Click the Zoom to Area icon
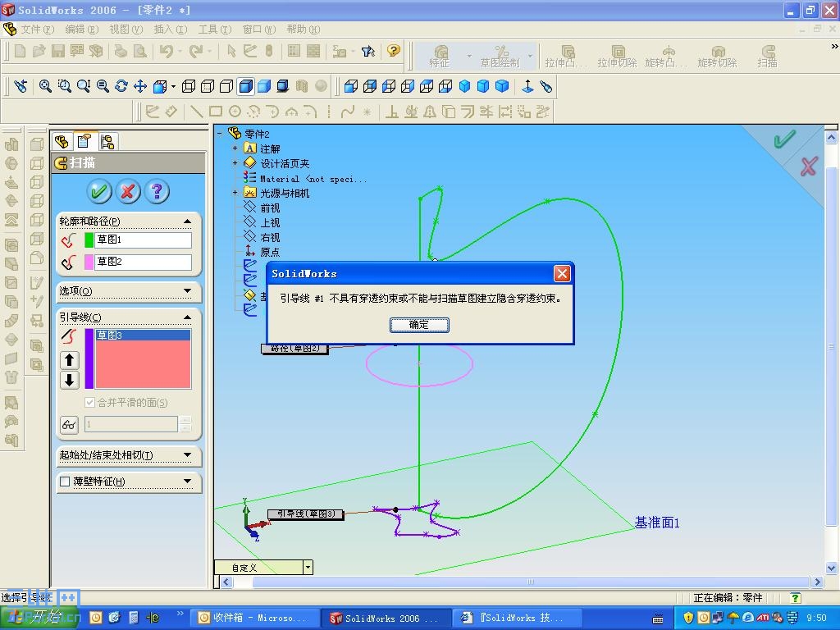This screenshot has width=840, height=630. tap(65, 86)
